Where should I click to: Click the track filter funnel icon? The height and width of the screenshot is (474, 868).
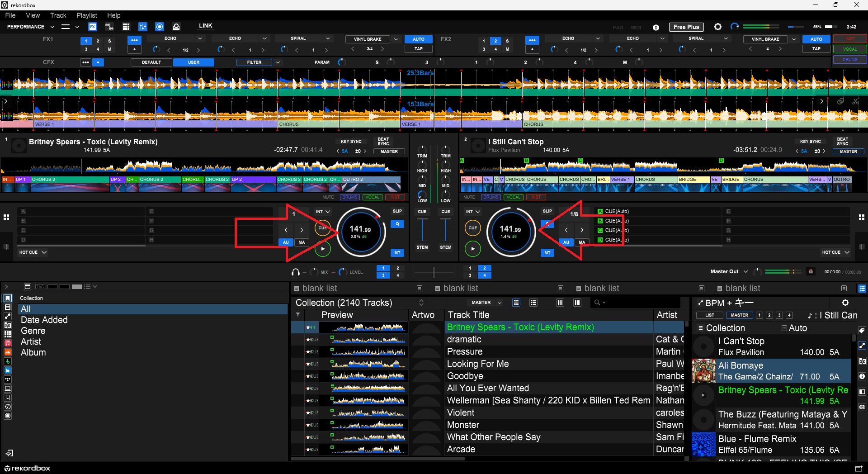[298, 315]
